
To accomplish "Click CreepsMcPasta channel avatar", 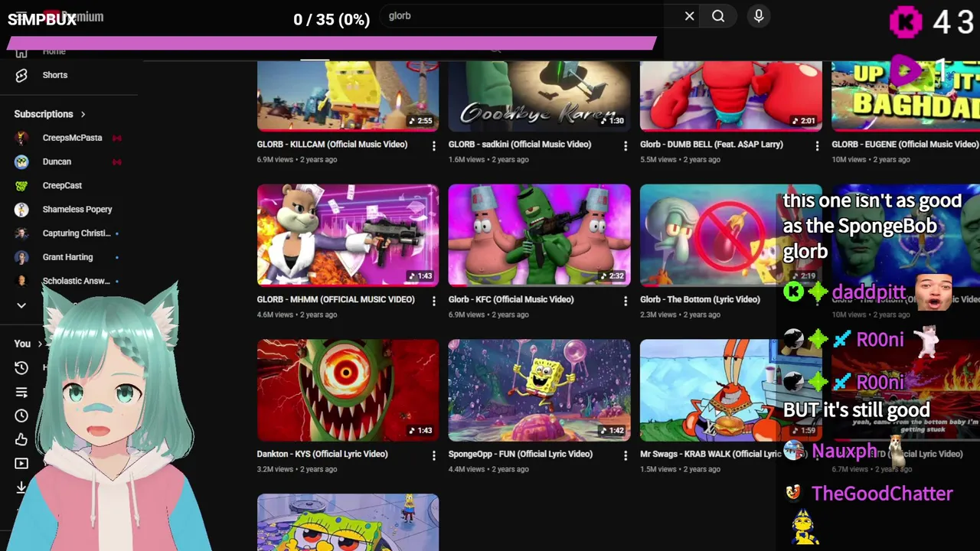I will [x=21, y=138].
